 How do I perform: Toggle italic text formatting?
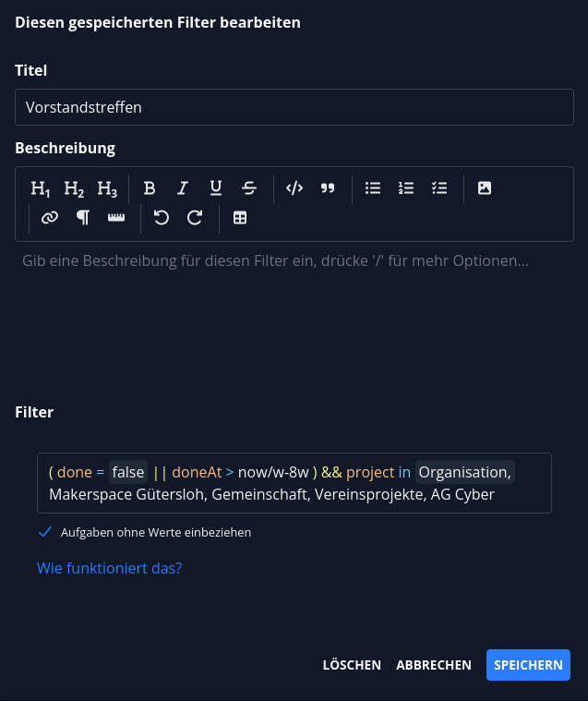[x=183, y=188]
